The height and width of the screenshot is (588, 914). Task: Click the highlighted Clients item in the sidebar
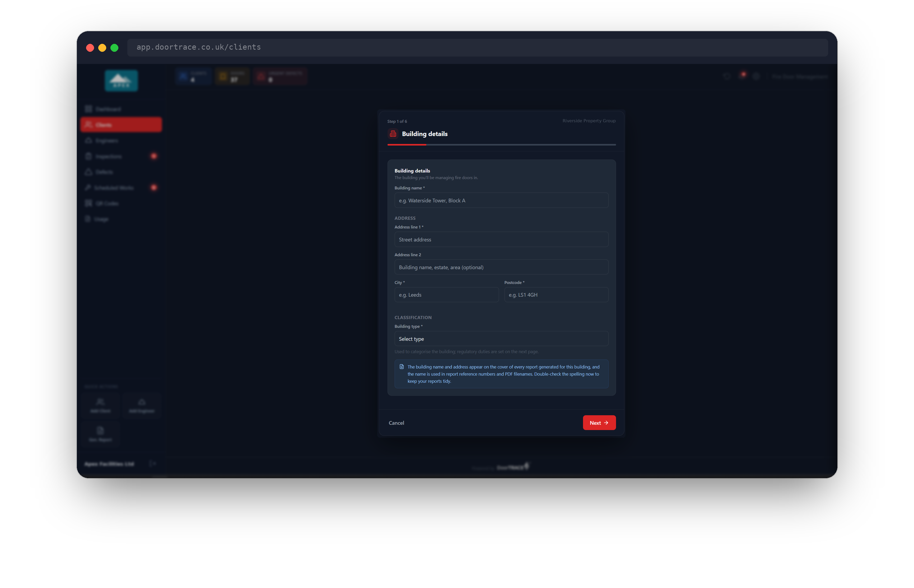(x=121, y=125)
